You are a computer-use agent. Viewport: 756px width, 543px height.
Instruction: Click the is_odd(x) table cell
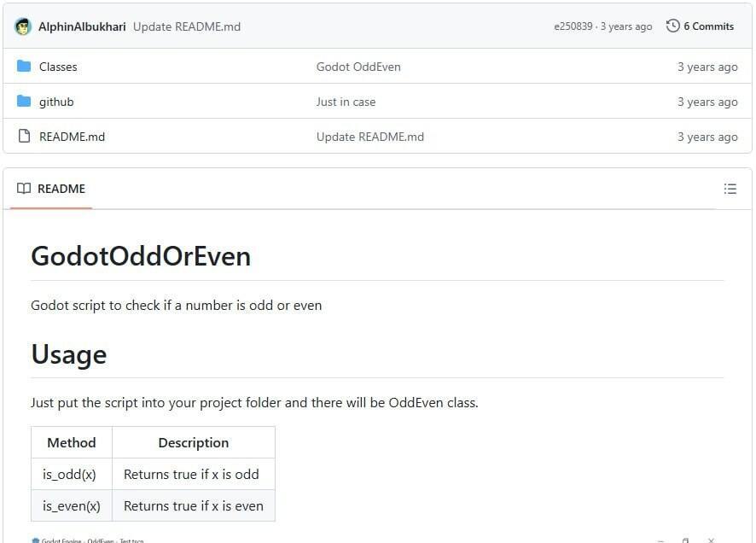72,474
